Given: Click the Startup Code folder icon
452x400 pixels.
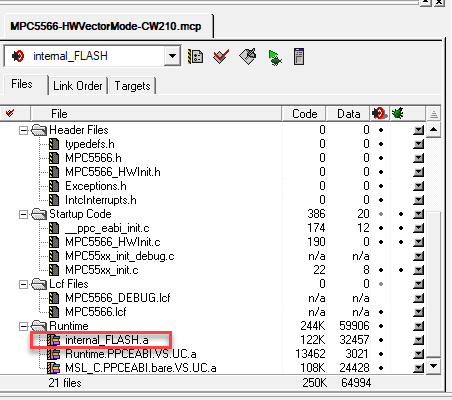Looking at the screenshot, I should (39, 214).
